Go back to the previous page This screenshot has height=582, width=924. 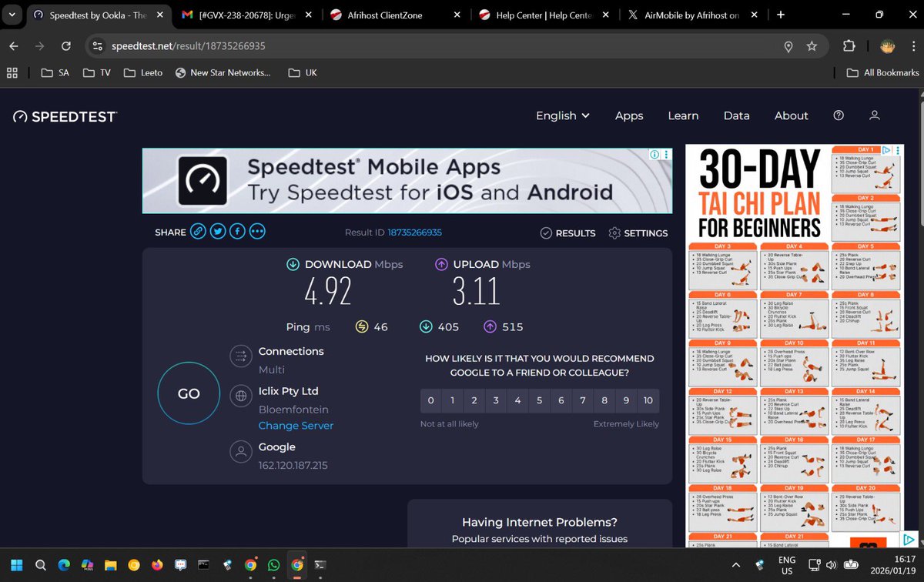[14, 46]
